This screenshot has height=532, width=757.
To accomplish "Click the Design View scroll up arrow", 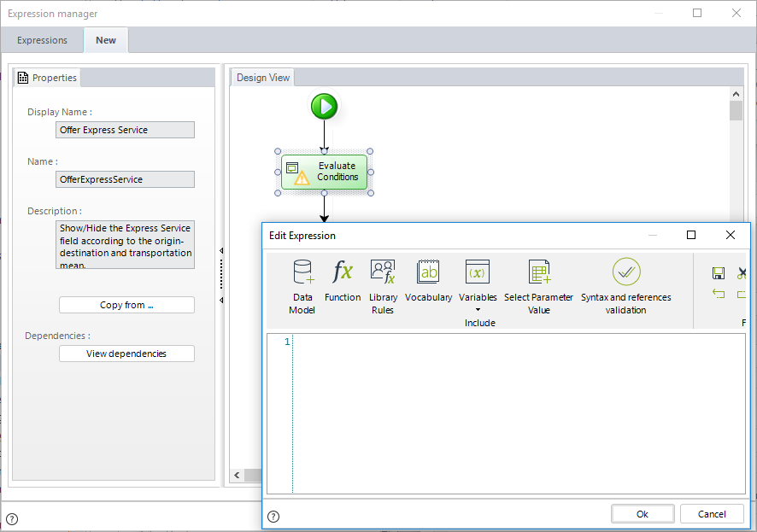I will (736, 94).
